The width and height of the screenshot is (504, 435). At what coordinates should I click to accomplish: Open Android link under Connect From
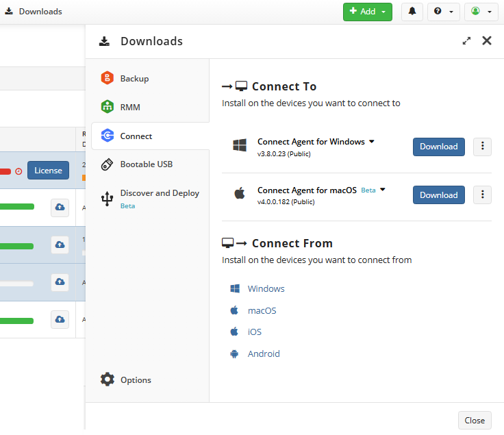264,353
